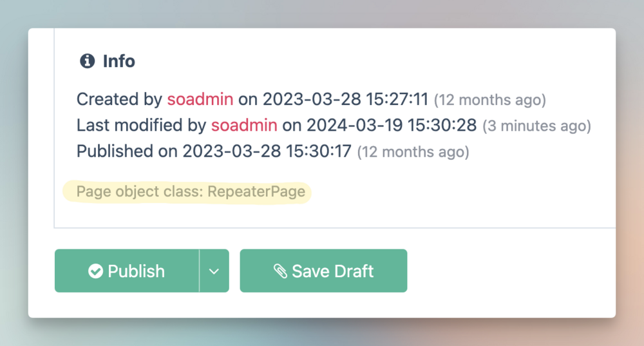This screenshot has width=644, height=346.
Task: Click the creation timestamp 2023-03-28 15:27:11
Action: 345,100
